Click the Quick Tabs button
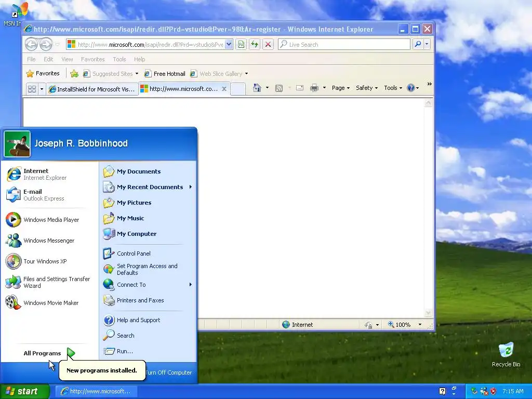 tap(32, 89)
